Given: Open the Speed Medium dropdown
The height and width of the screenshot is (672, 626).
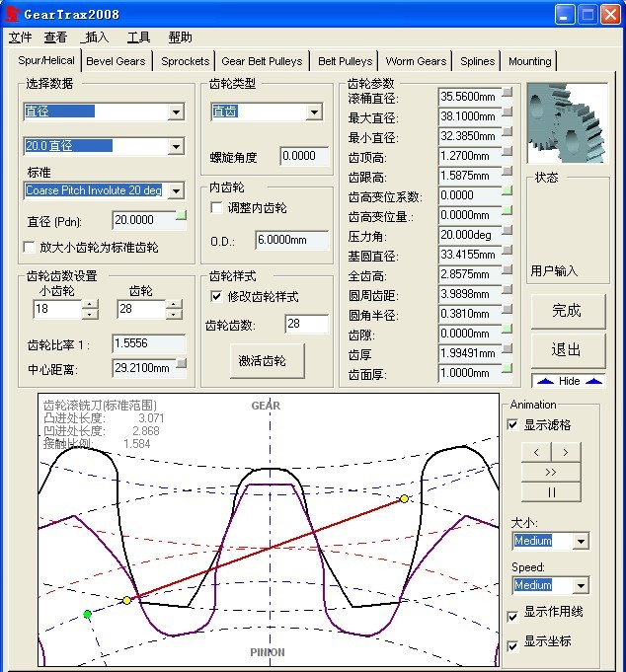Looking at the screenshot, I should click(581, 585).
